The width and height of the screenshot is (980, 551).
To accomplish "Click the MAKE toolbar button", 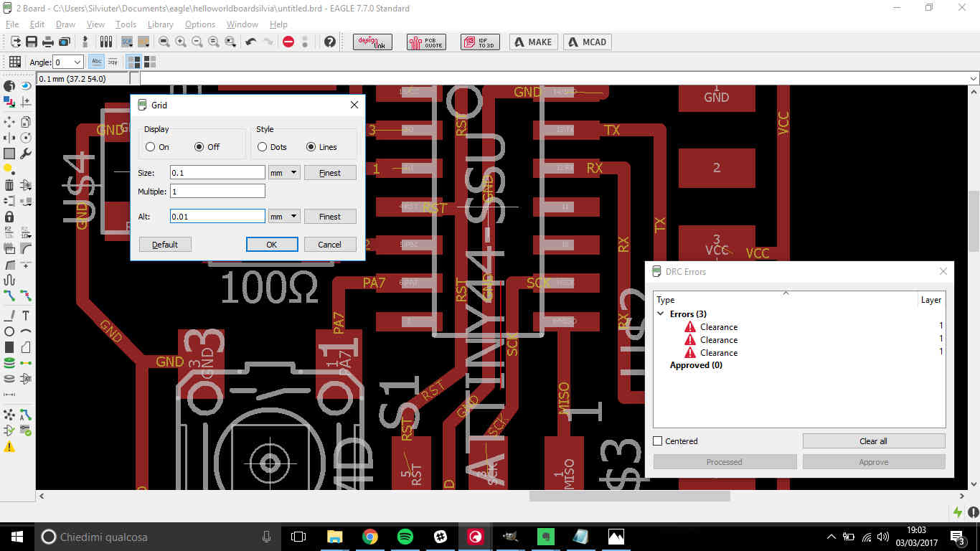I will [534, 42].
